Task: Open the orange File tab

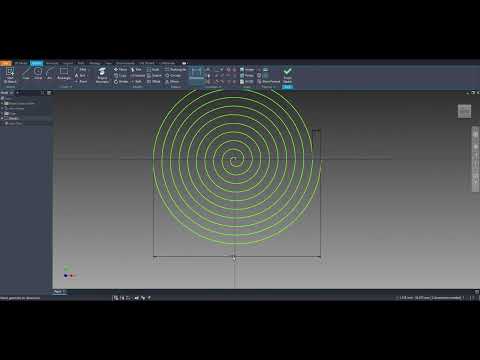Action: tap(5, 63)
